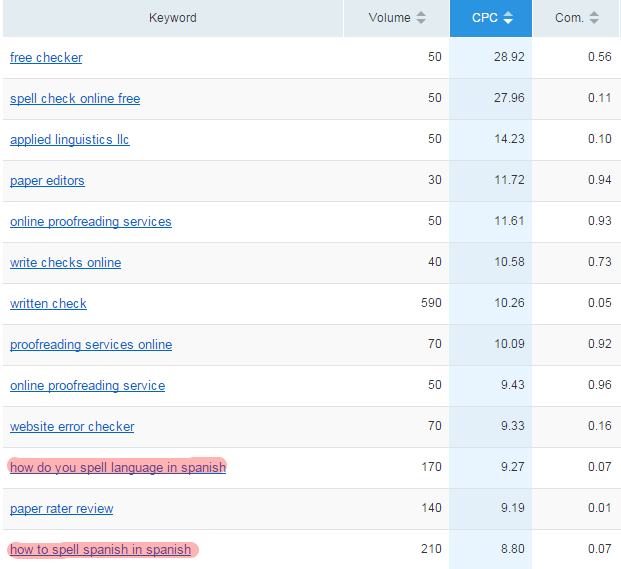Viewport: 621px width, 569px height.
Task: Select the 0.11 competition value
Action: coord(600,98)
